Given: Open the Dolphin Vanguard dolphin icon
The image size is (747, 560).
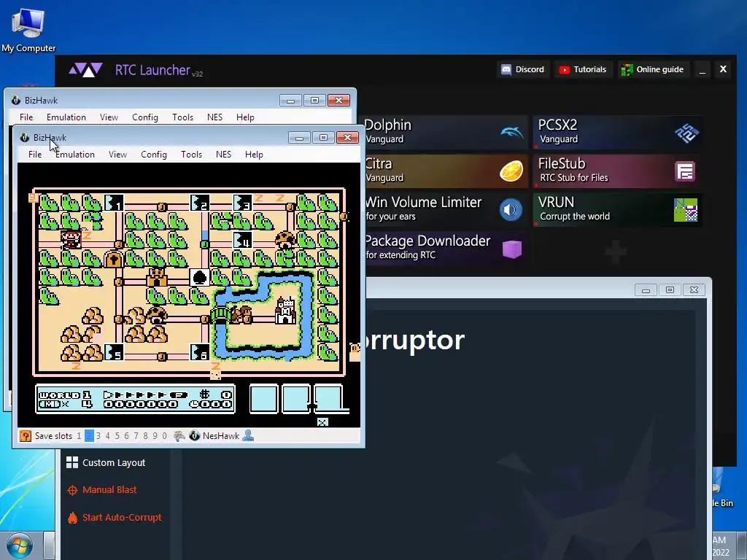Looking at the screenshot, I should coord(511,132).
